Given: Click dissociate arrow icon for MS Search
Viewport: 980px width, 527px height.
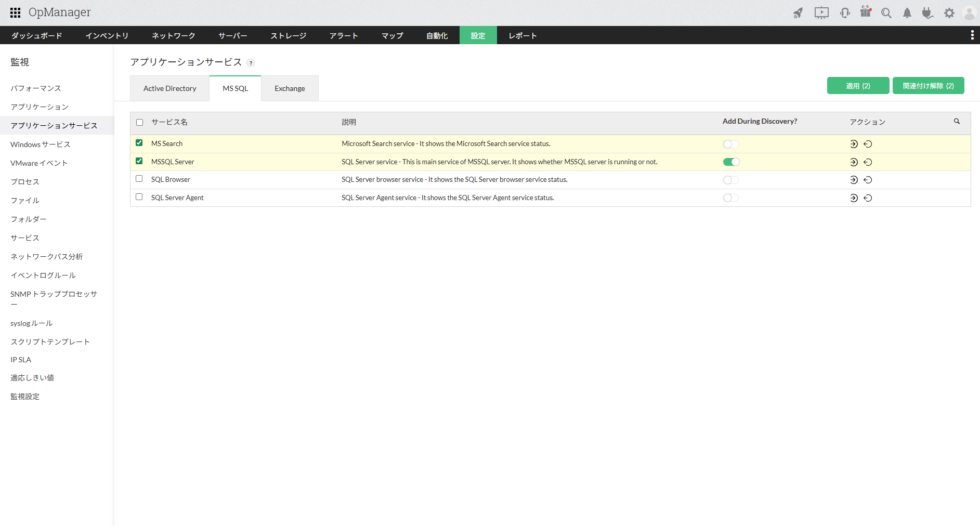Looking at the screenshot, I should tap(868, 144).
